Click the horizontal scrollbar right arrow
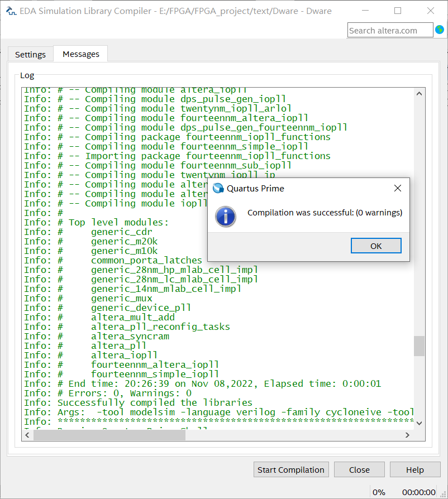 (x=407, y=435)
